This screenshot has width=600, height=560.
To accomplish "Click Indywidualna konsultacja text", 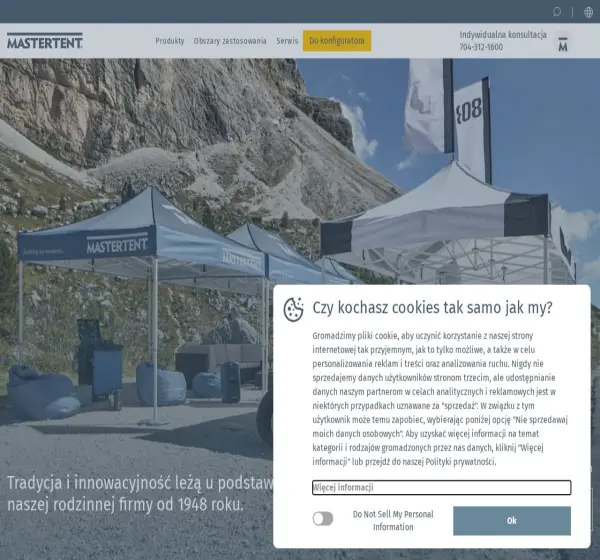I will pos(503,34).
